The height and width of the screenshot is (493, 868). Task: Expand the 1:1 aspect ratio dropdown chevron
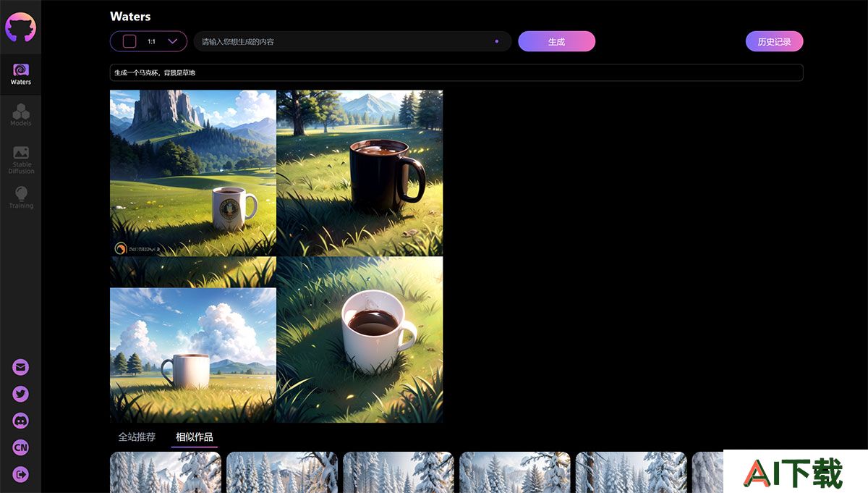point(173,41)
